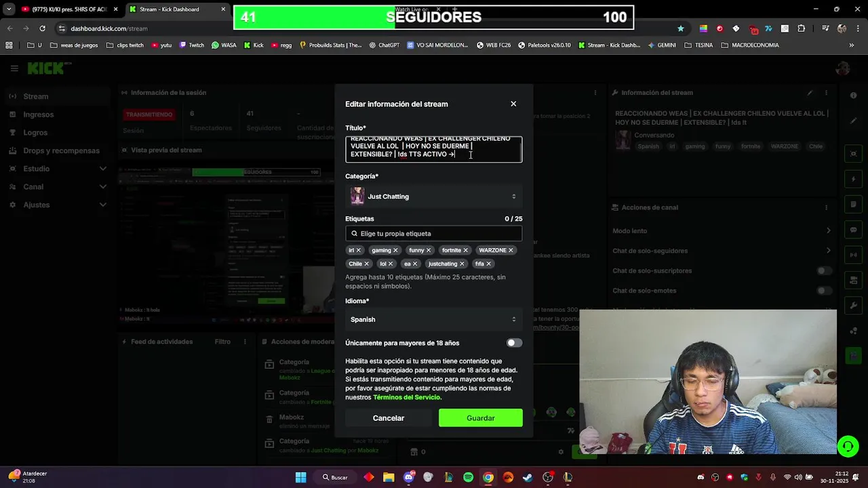
Task: Remove the justchatting tag
Action: pos(462,264)
